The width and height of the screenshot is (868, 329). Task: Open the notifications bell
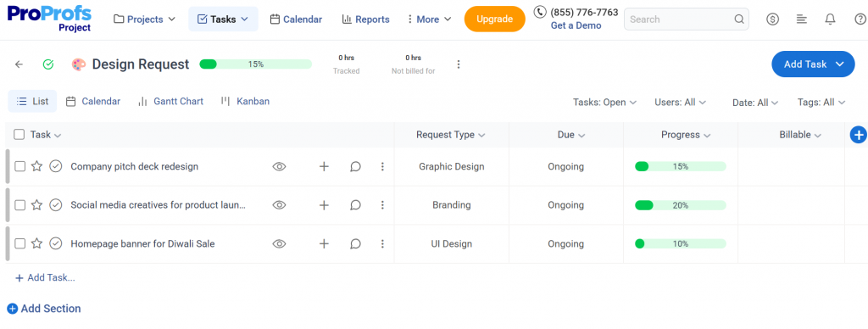click(830, 20)
